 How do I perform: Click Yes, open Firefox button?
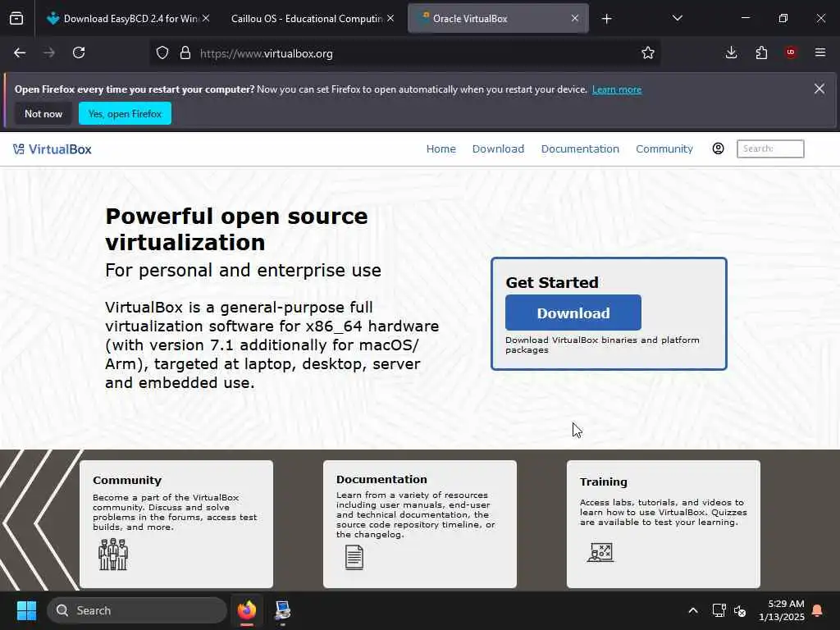click(125, 113)
